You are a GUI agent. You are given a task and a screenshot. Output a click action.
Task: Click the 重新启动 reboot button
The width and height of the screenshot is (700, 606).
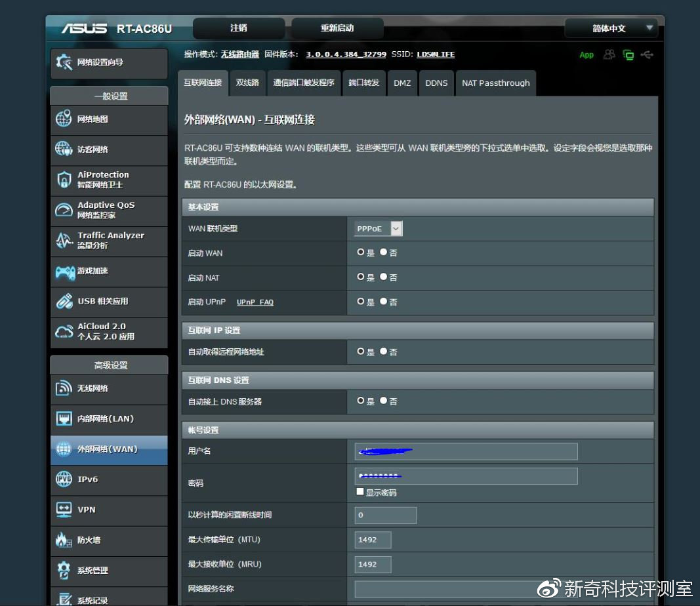pos(337,28)
